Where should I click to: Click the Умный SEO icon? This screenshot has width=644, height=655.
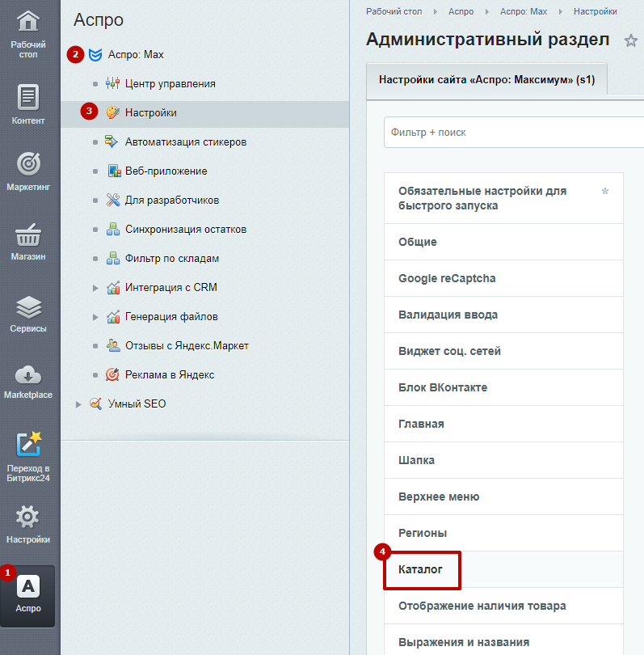(x=95, y=404)
